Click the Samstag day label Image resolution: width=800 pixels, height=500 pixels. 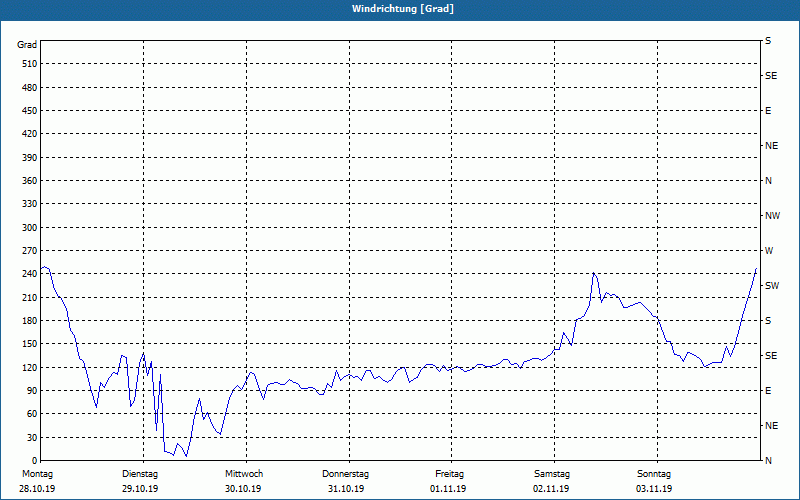552,474
